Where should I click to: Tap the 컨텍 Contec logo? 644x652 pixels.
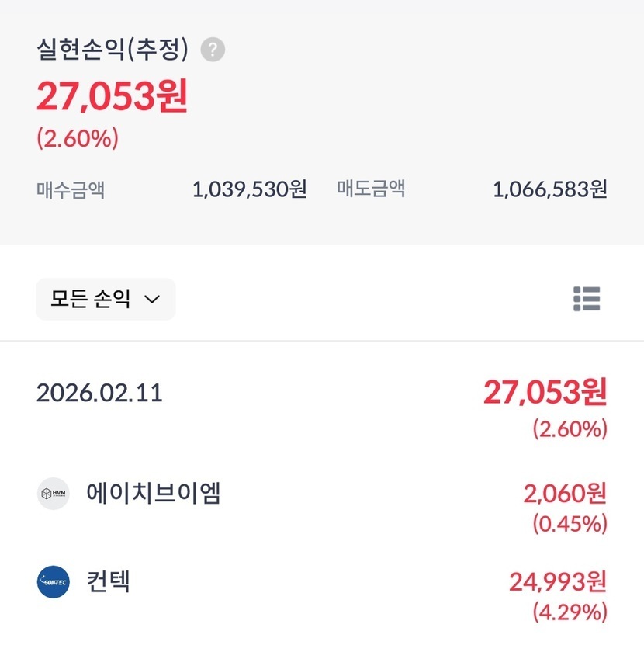point(53,582)
